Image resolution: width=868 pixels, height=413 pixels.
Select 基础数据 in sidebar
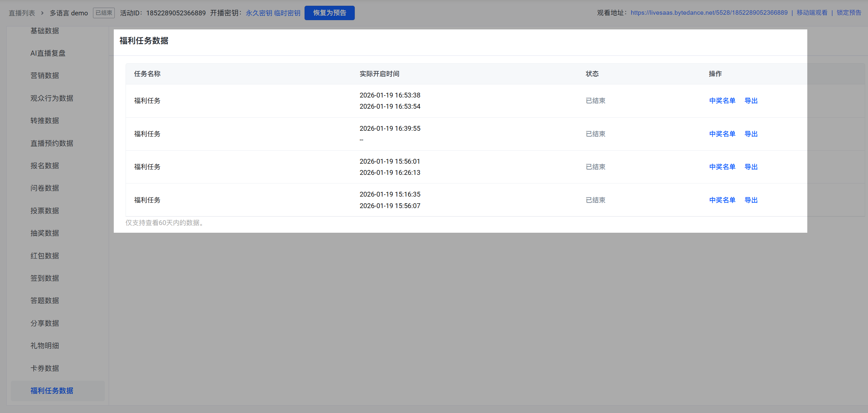(x=45, y=31)
